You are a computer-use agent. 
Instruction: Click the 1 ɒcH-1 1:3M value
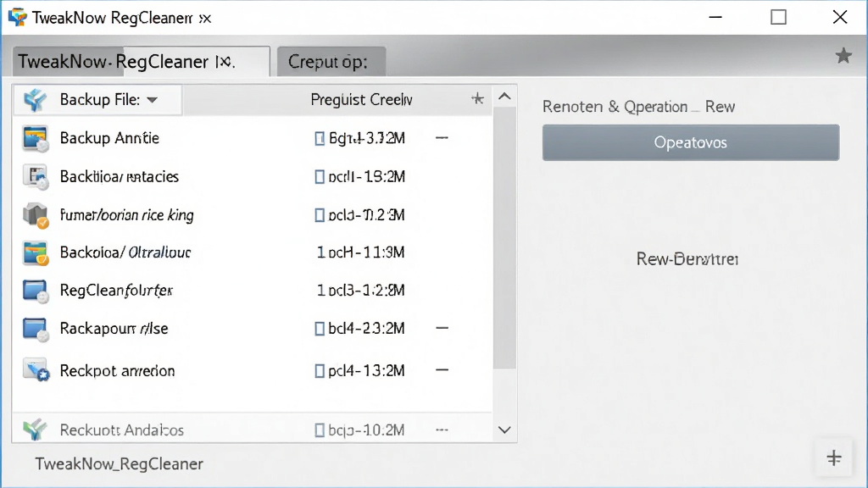coord(360,252)
